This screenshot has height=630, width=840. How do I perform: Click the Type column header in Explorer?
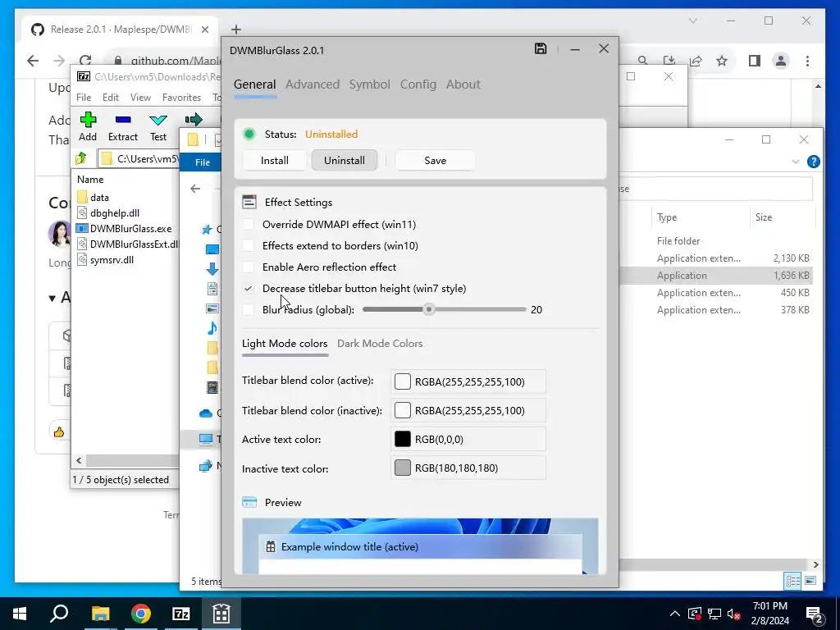point(667,217)
